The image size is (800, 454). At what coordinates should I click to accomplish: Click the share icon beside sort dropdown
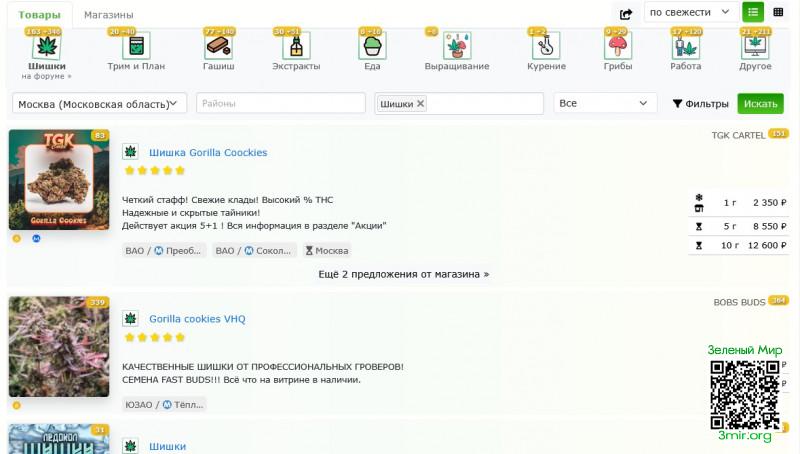tap(626, 13)
